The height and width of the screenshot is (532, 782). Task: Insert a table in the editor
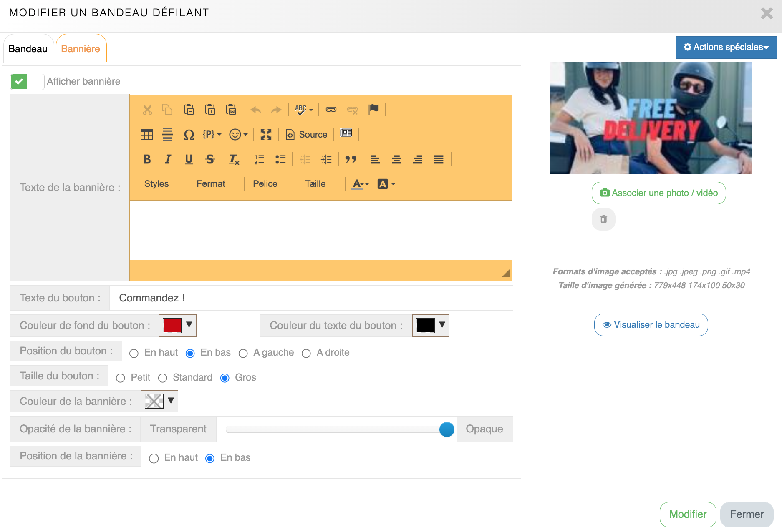[x=146, y=134]
